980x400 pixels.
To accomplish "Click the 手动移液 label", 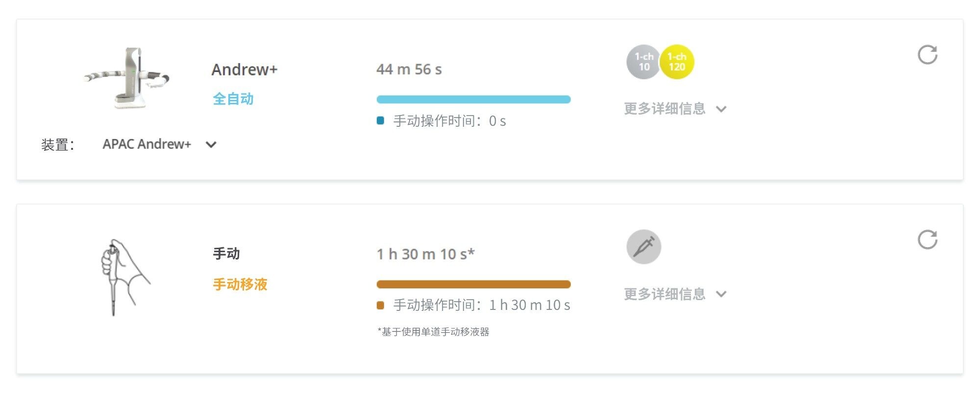I will [240, 284].
